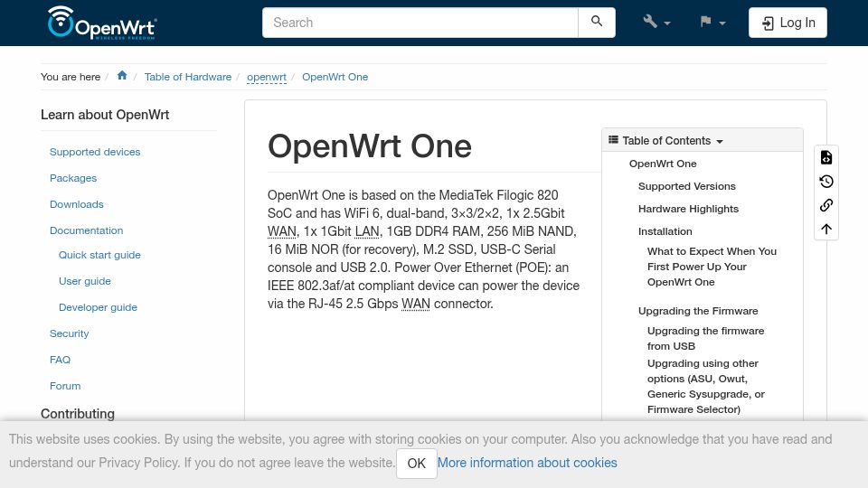This screenshot has width=868, height=488.
Task: Click the old revisions history icon
Action: (x=826, y=182)
